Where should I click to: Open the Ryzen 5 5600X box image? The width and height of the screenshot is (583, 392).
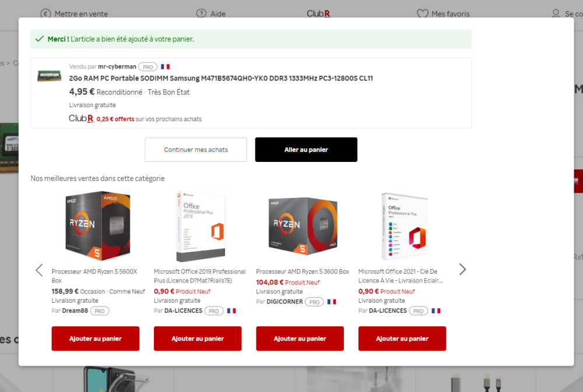pyautogui.click(x=98, y=225)
